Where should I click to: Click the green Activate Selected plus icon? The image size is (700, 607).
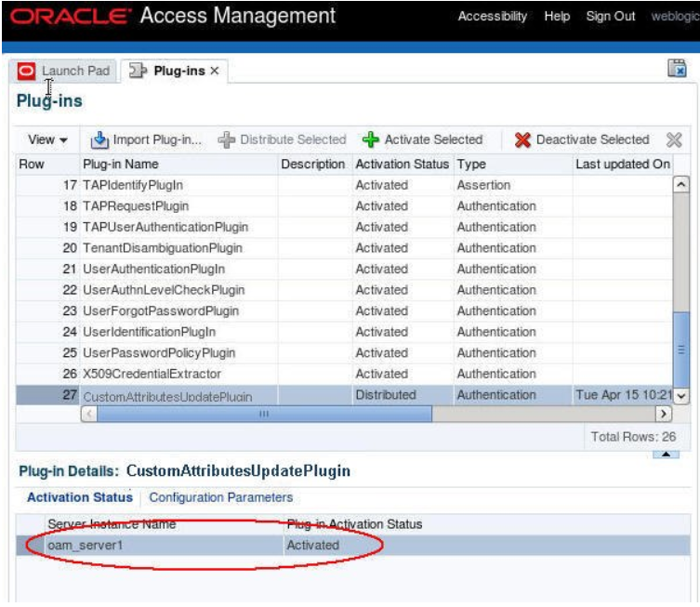coord(371,139)
